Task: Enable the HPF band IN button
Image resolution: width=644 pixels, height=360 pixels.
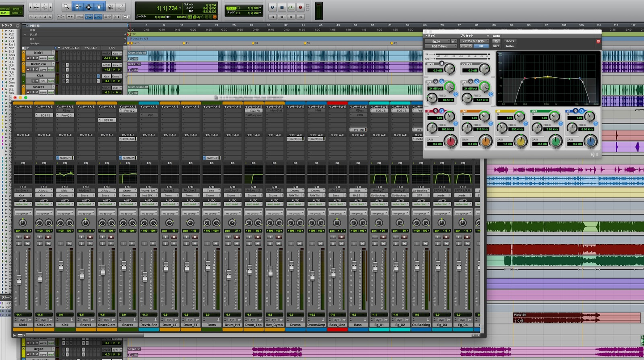Action: (x=455, y=95)
